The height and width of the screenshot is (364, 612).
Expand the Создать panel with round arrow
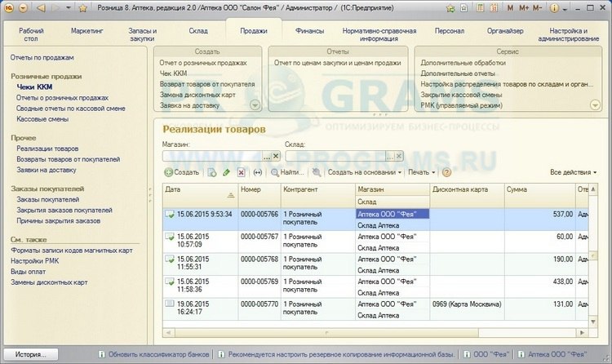[x=255, y=104]
